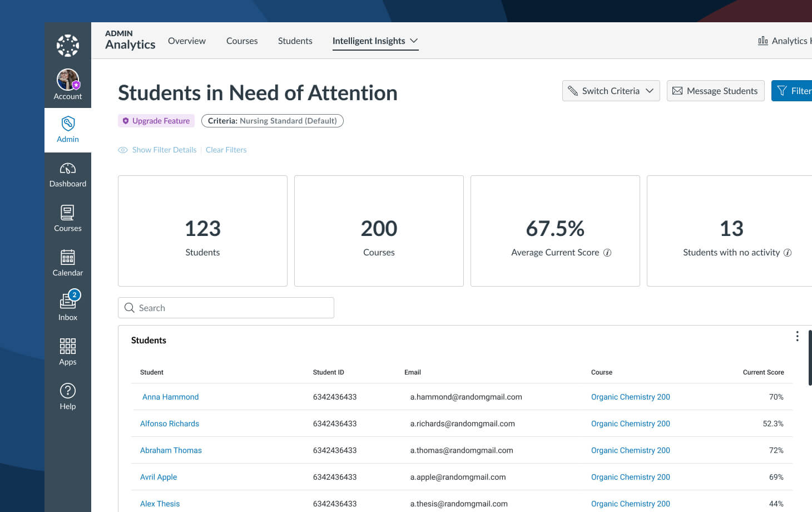The image size is (812, 512).
Task: Switch to the Students tab in top navigation
Action: [295, 41]
